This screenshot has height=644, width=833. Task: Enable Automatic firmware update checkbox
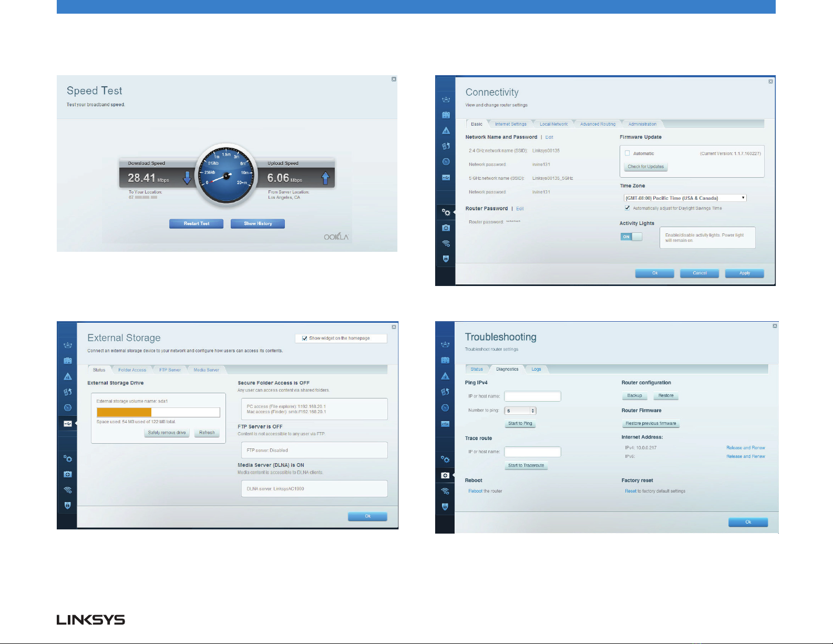click(627, 154)
